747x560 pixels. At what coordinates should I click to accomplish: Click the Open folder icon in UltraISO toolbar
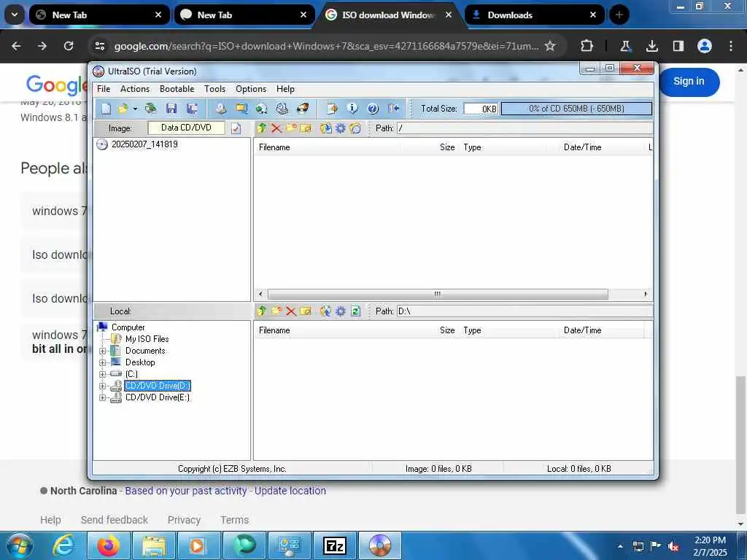pyautogui.click(x=123, y=109)
